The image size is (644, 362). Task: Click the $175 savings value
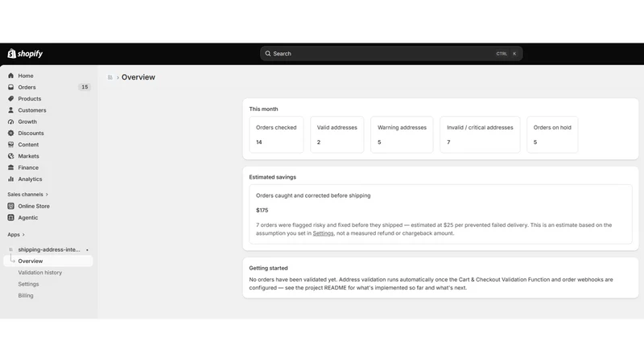tap(262, 210)
